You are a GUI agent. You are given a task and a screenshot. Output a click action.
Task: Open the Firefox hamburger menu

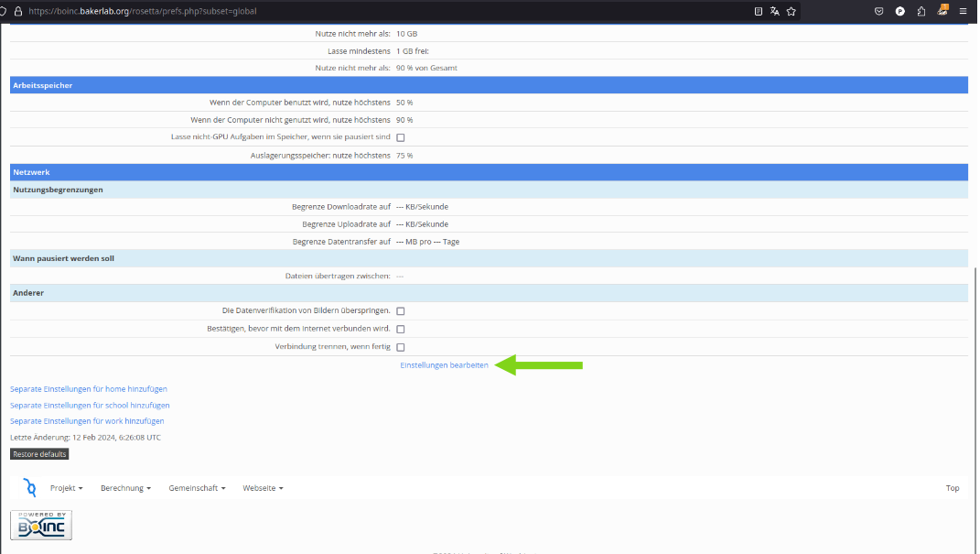tap(963, 11)
